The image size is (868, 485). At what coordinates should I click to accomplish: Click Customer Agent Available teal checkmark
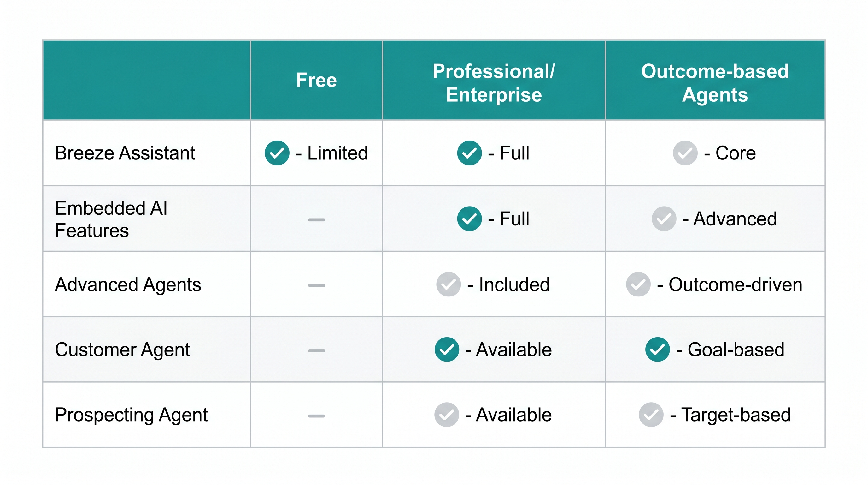[447, 350]
